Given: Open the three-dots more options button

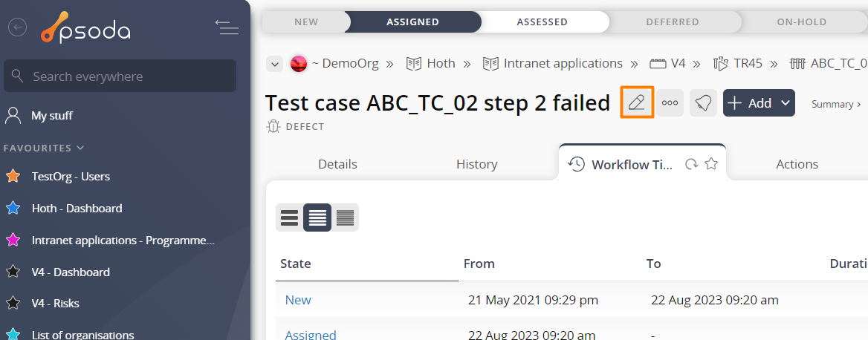Looking at the screenshot, I should pyautogui.click(x=670, y=103).
